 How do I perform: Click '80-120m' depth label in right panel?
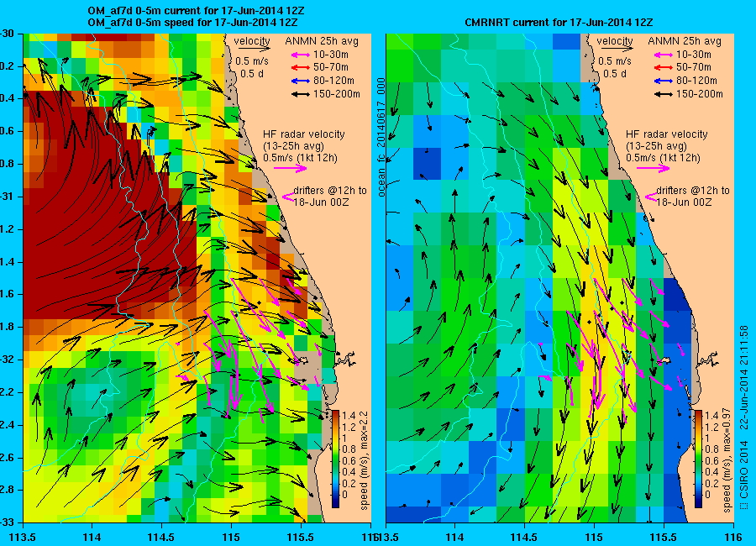(696, 81)
